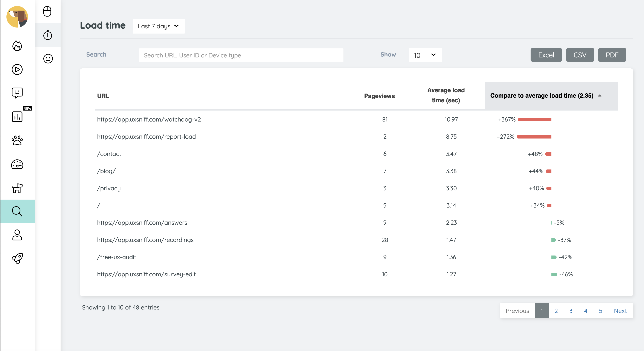Click the recordings URL row
Screen dimensions: 644x351
point(145,240)
